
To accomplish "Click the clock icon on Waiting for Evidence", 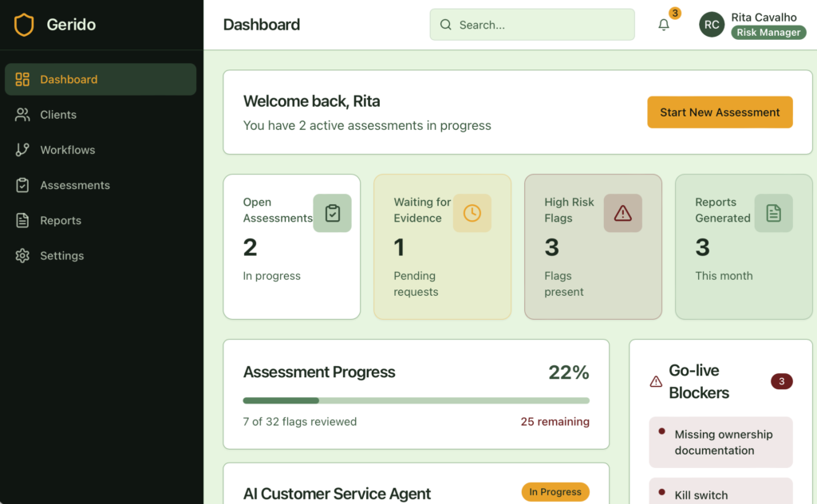I will 472,213.
